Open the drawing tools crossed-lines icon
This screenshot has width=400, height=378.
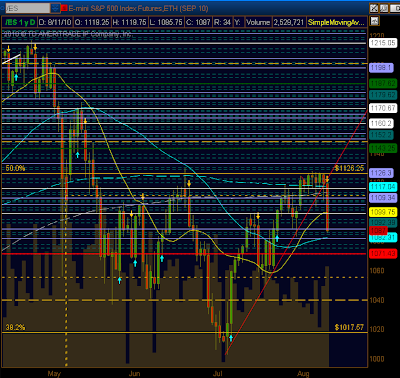click(374, 8)
